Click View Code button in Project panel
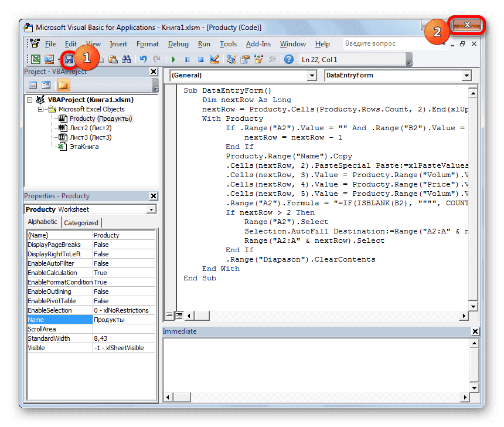The height and width of the screenshot is (427, 504). (x=33, y=86)
